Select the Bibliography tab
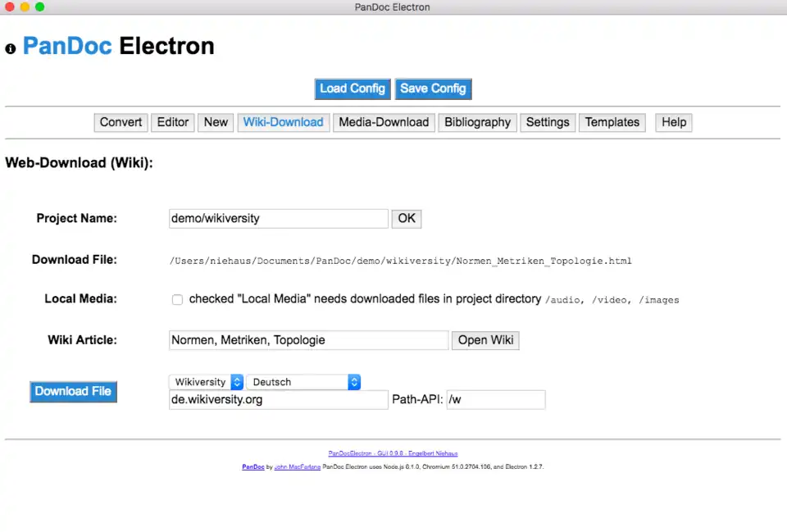787x532 pixels. pos(477,122)
